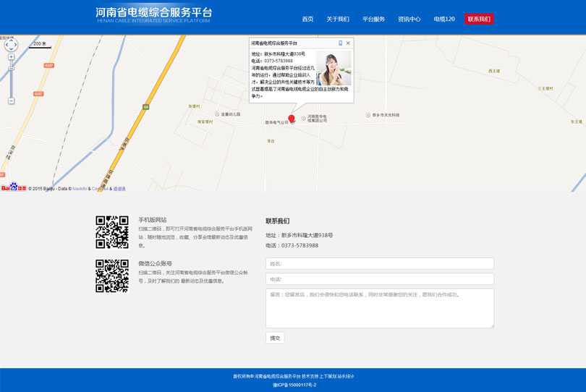The height and width of the screenshot is (392, 586).
Task: Click the map zoom-in plus button
Action: (x=11, y=57)
